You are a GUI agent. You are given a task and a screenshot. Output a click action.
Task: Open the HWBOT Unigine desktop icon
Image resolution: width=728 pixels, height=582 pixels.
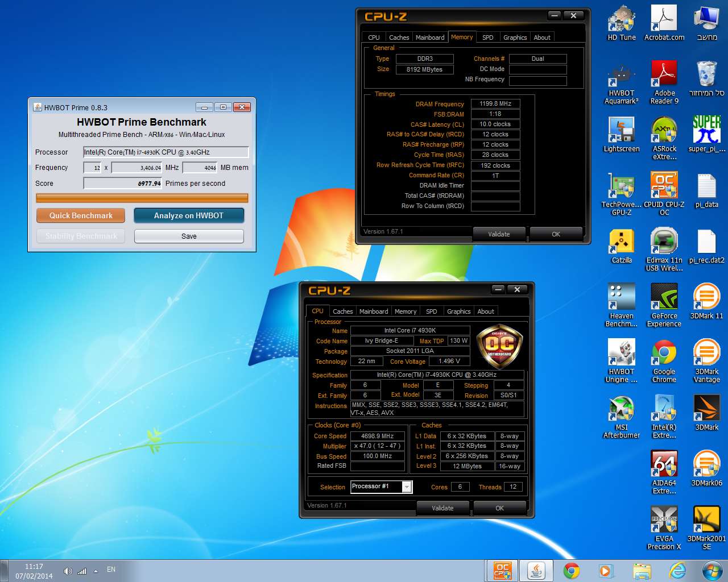click(x=622, y=361)
